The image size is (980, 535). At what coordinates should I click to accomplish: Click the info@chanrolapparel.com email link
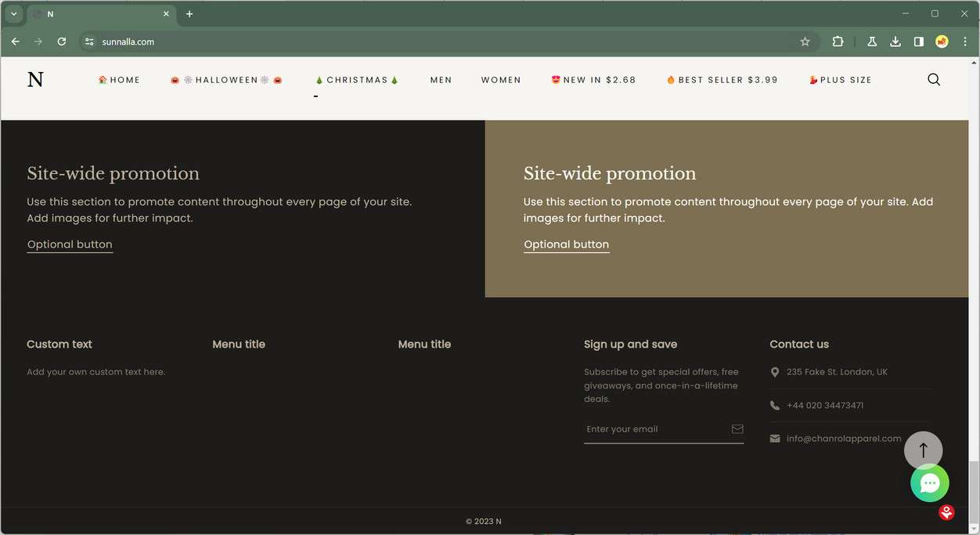(844, 439)
